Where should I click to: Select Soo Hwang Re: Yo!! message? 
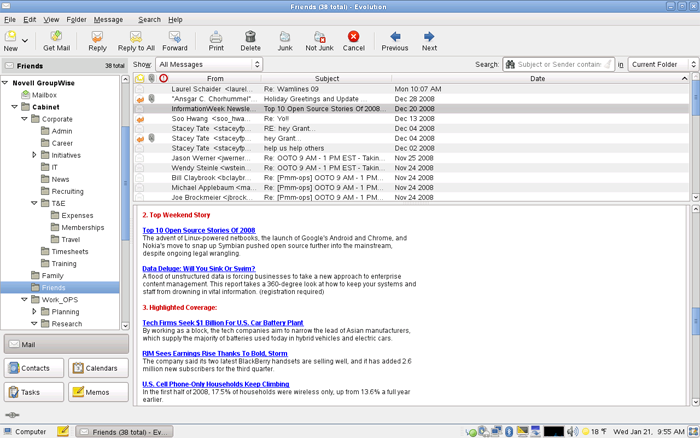(x=411, y=118)
